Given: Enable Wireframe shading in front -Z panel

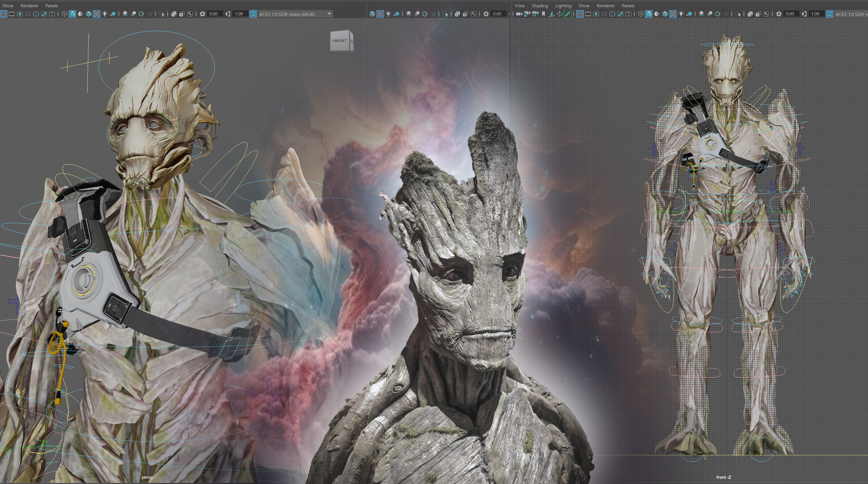Looking at the screenshot, I should (x=641, y=14).
